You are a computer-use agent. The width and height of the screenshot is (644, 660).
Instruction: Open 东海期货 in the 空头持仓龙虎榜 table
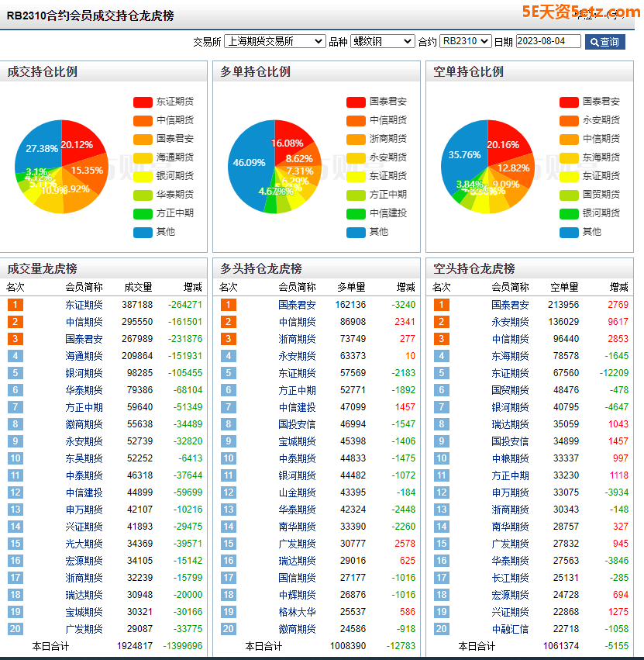510,356
